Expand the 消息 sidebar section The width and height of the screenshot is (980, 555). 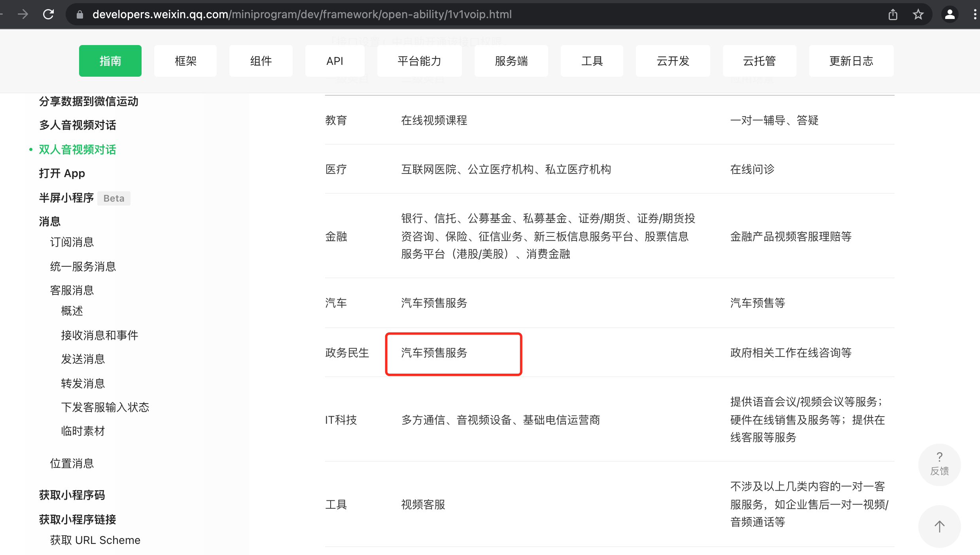click(x=50, y=221)
